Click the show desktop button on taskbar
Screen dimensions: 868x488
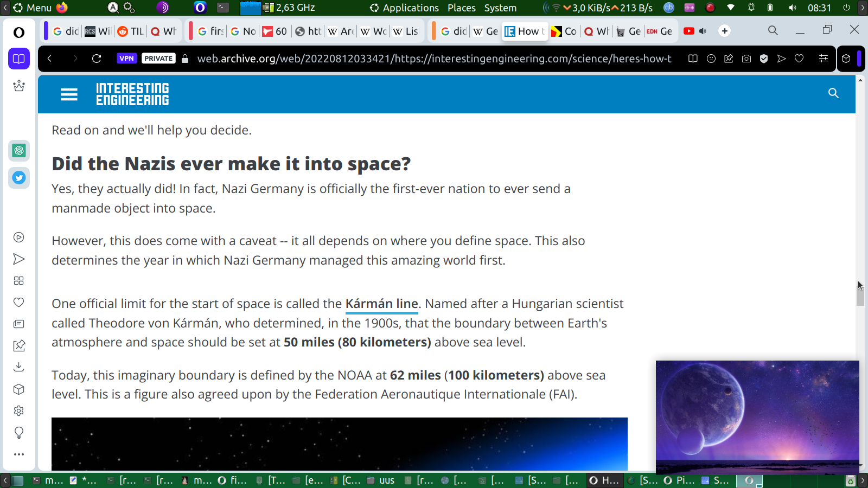click(18, 480)
